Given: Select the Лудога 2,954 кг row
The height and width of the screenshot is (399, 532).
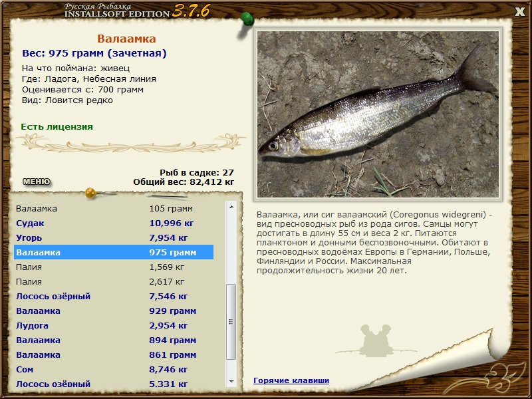Looking at the screenshot, I should click(114, 325).
